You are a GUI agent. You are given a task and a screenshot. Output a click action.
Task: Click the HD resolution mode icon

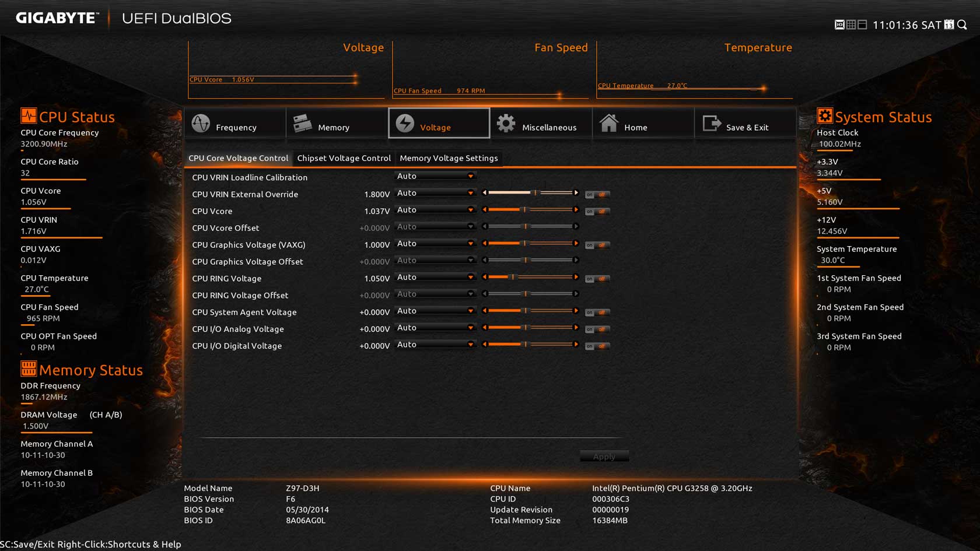pos(839,24)
